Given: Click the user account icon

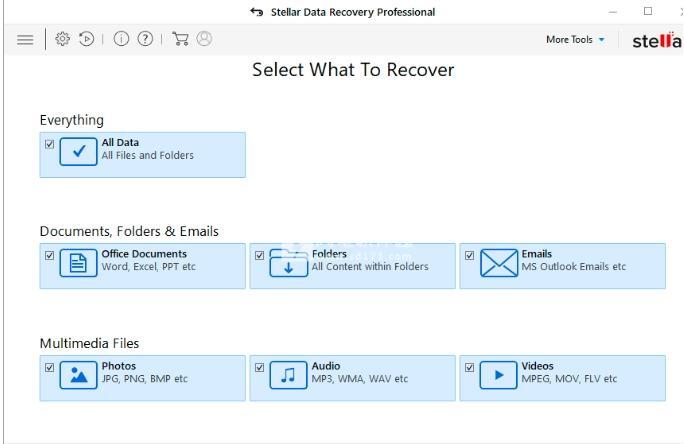Looking at the screenshot, I should pyautogui.click(x=204, y=39).
